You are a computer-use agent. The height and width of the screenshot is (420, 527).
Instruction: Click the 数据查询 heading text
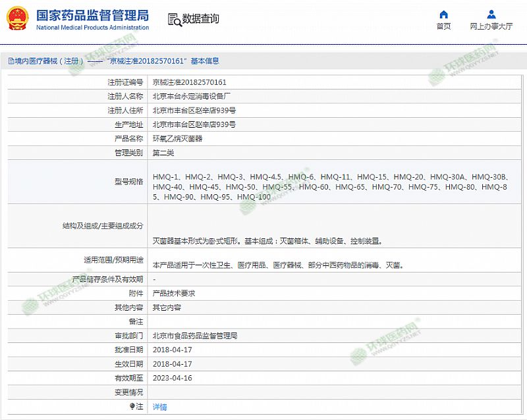tap(201, 19)
